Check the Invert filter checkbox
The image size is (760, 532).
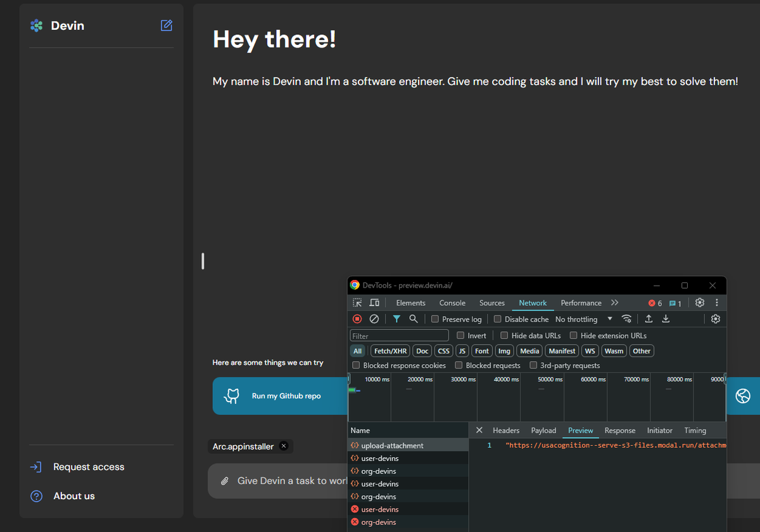click(x=461, y=336)
